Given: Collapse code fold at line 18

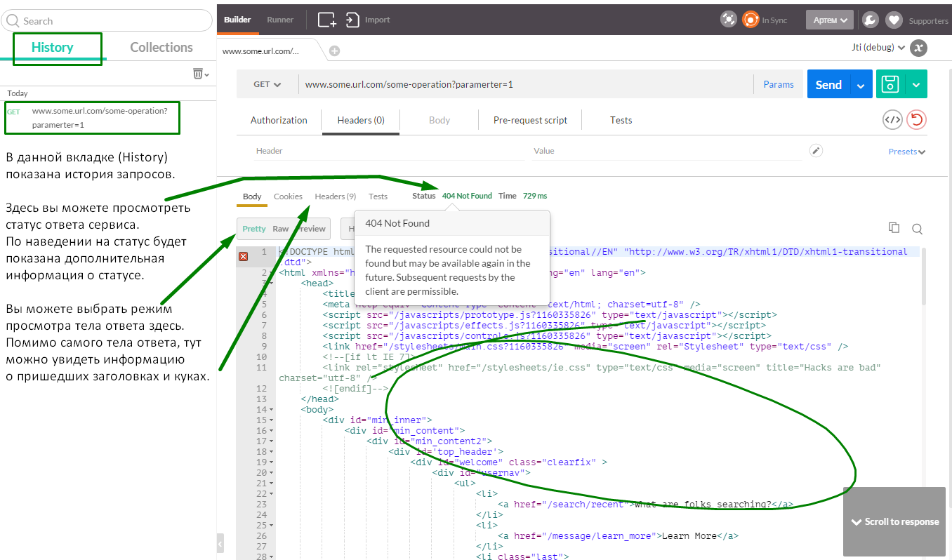Looking at the screenshot, I should (272, 452).
